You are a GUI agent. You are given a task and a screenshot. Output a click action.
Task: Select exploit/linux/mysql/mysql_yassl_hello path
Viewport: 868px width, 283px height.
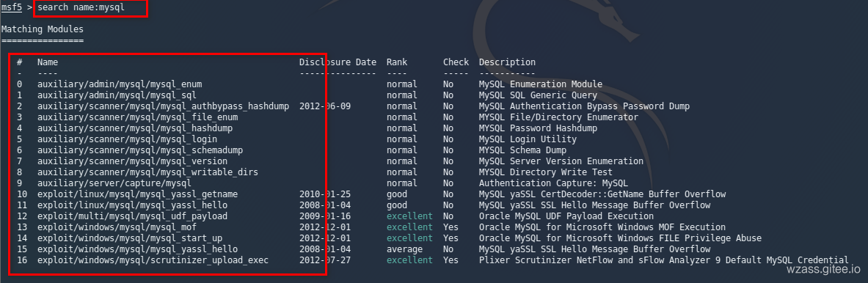[x=132, y=205]
